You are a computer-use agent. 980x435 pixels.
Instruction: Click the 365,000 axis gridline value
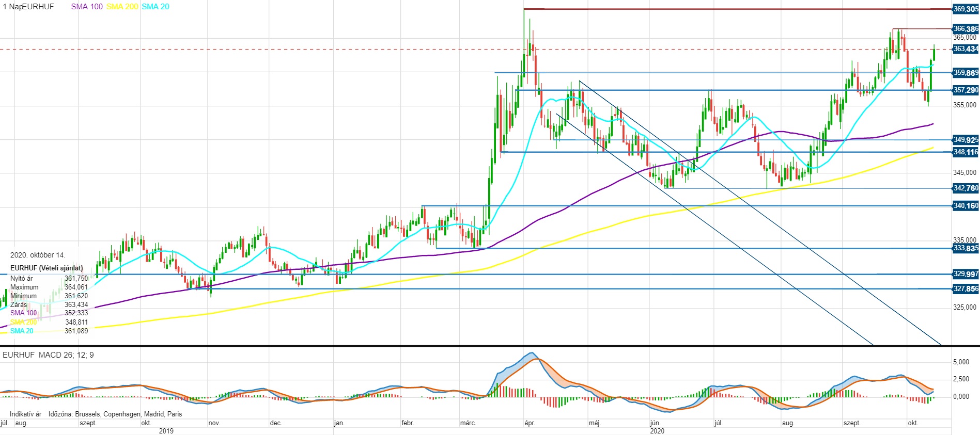[965, 38]
